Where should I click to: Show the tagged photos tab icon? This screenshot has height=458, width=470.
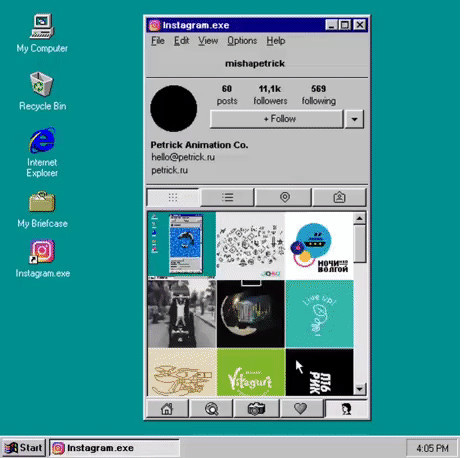click(x=339, y=197)
